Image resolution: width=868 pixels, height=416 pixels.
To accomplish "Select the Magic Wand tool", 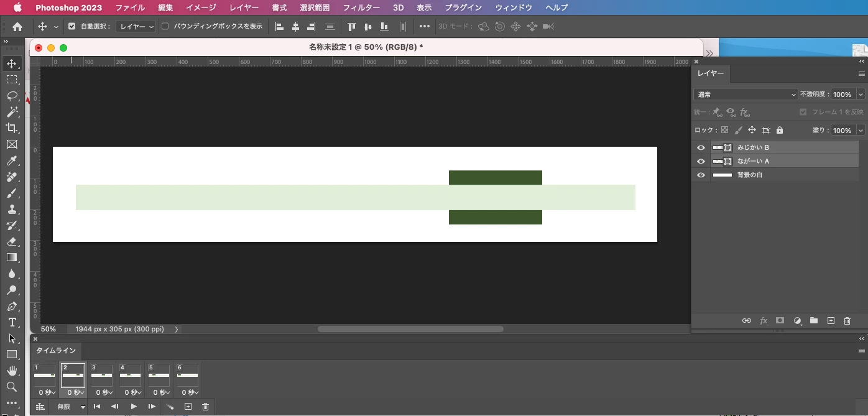I will point(12,112).
